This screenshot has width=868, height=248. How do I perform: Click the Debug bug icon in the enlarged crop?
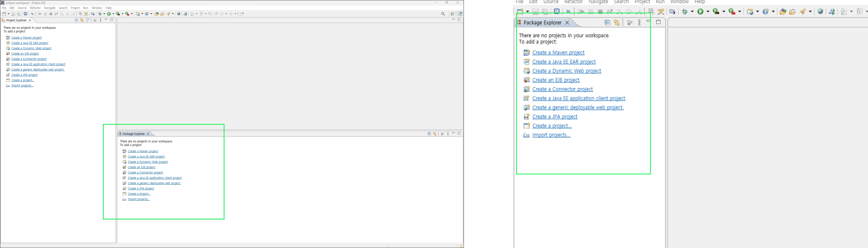click(685, 11)
